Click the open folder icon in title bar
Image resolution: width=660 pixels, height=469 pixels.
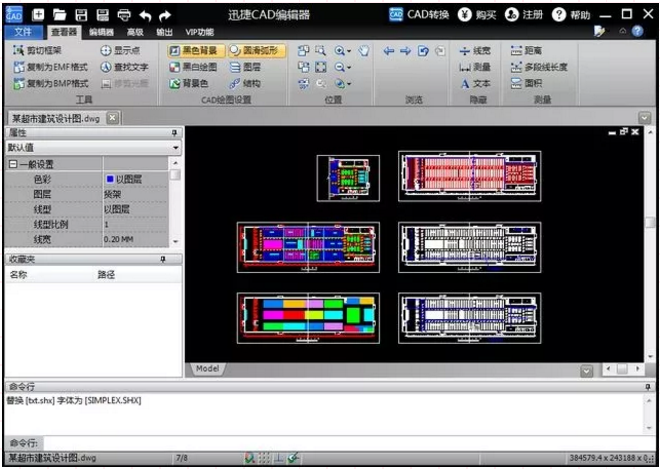pyautogui.click(x=59, y=15)
